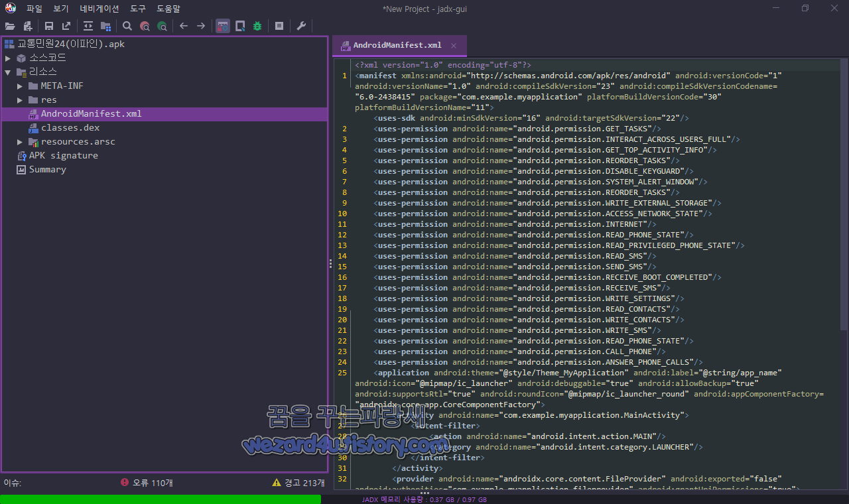849x504 pixels.
Task: Select resources.arsc in the tree
Action: (78, 141)
